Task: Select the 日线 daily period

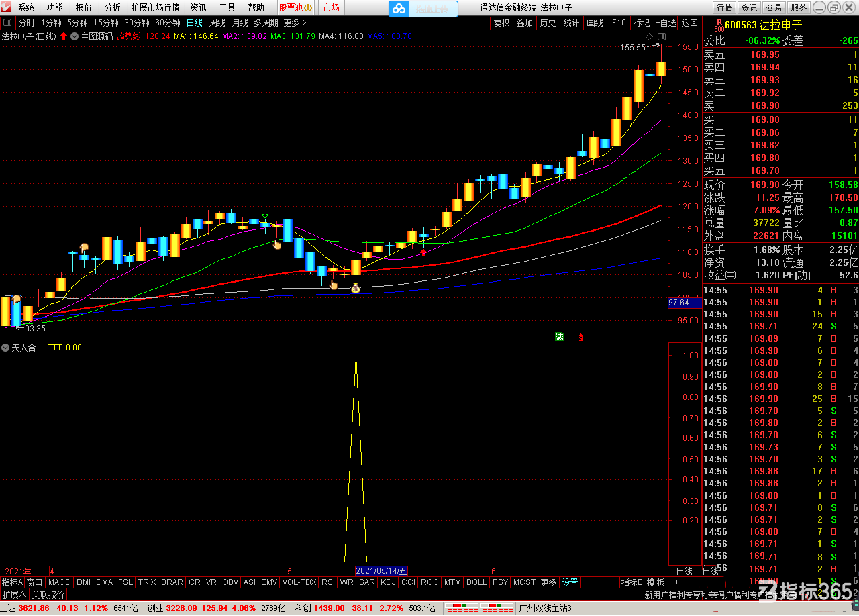Action: click(195, 23)
